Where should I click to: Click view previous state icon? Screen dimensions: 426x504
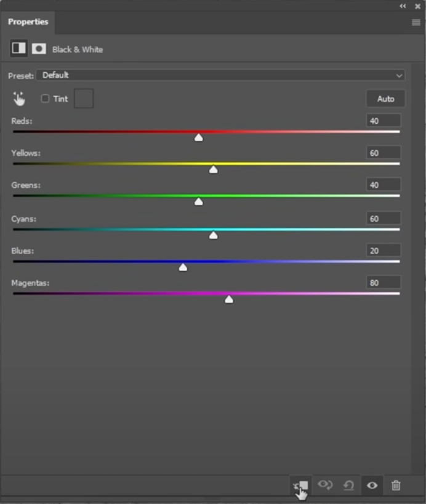point(324,486)
